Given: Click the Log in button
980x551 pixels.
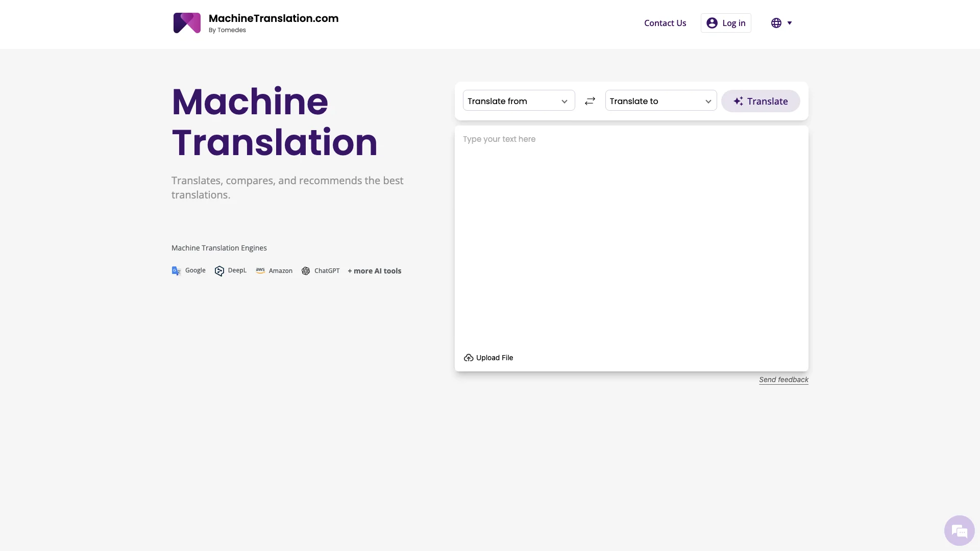Looking at the screenshot, I should pyautogui.click(x=726, y=23).
